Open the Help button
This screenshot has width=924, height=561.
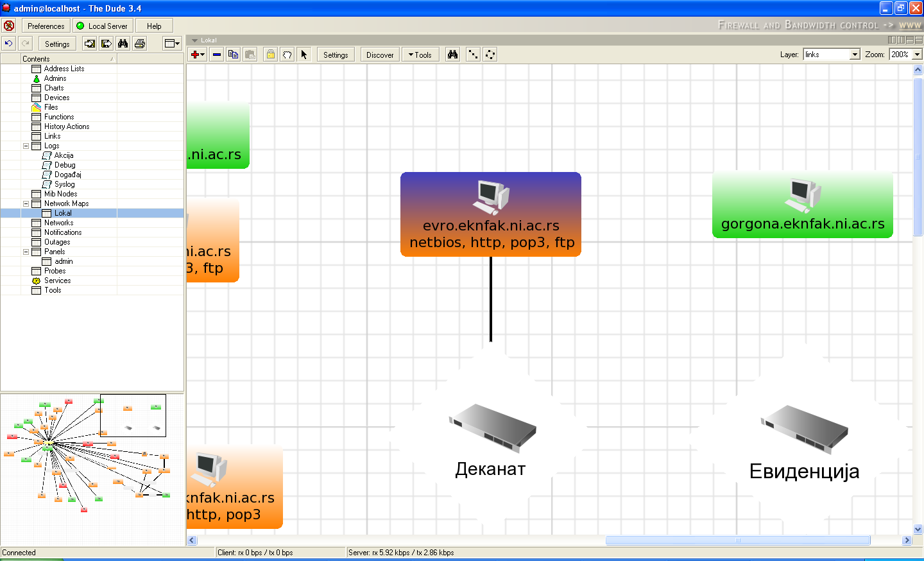(154, 26)
